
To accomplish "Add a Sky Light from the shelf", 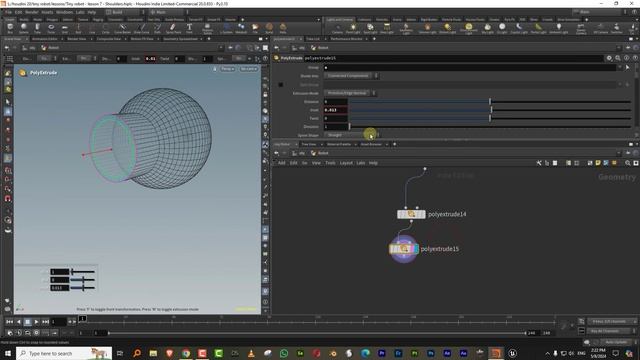I will pyautogui.click(x=487, y=28).
